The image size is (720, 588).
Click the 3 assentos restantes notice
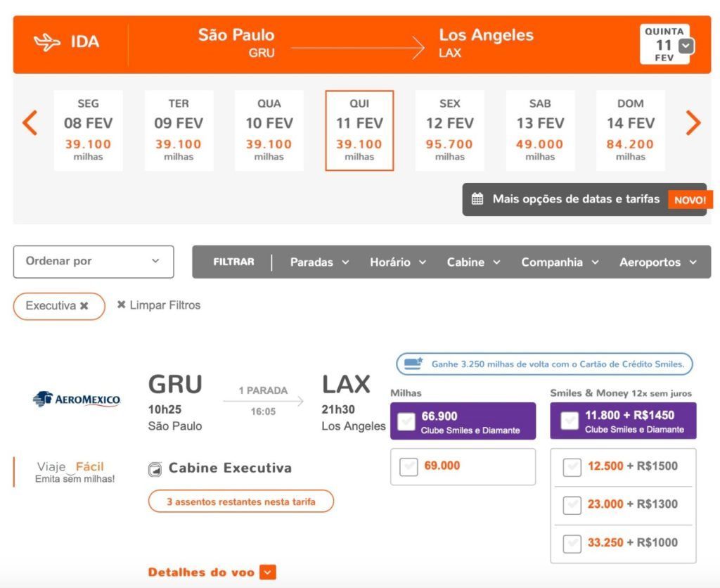click(x=241, y=501)
